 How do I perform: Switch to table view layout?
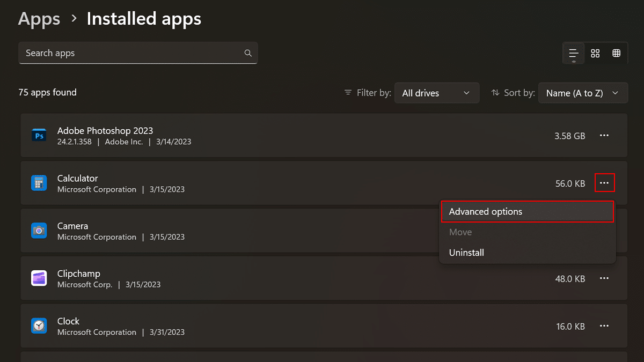617,53
